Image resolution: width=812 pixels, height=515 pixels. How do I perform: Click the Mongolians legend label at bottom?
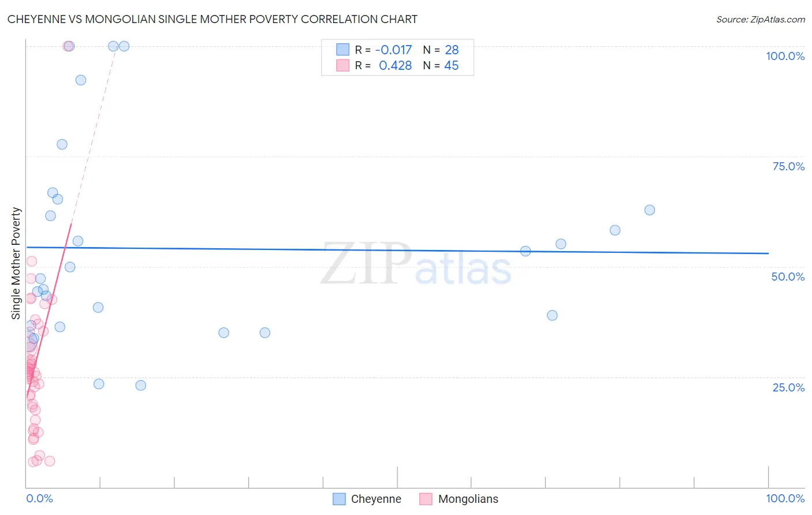(468, 499)
